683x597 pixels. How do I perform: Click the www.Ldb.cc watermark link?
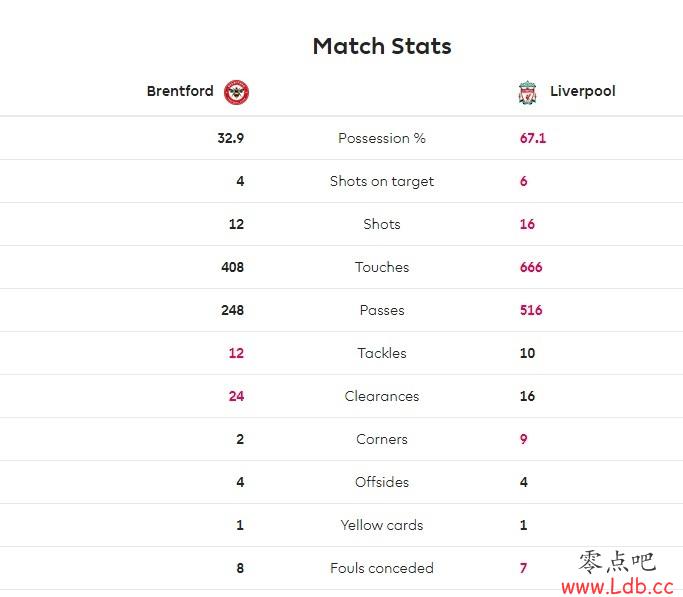tap(617, 587)
